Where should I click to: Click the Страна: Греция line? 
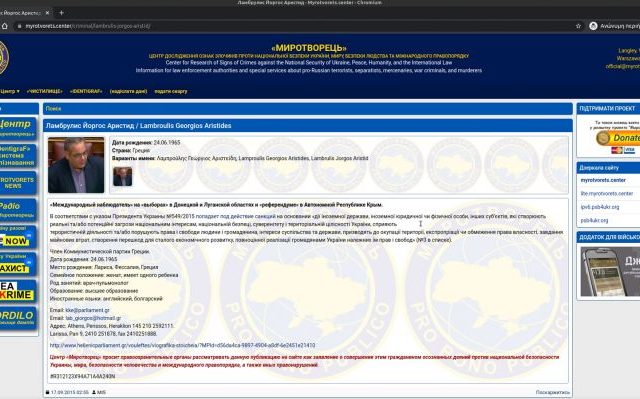131,151
